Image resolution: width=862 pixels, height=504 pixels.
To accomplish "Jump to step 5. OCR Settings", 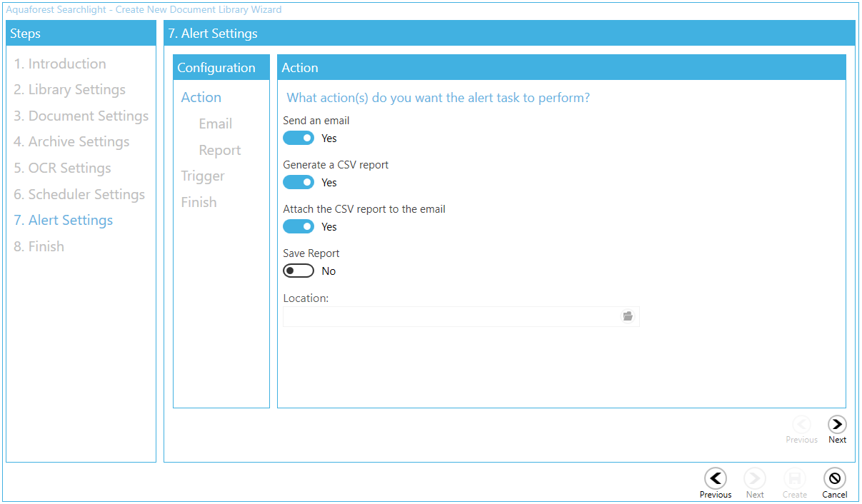I will click(62, 168).
